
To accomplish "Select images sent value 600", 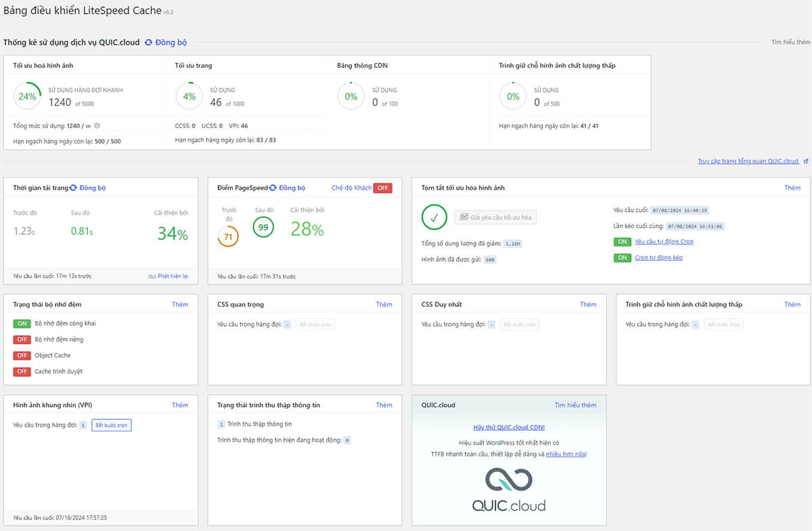I will click(x=490, y=260).
